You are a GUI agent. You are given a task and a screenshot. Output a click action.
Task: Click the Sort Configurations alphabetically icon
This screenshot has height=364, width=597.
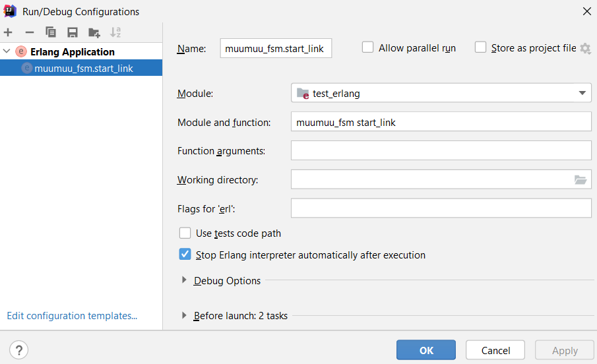tap(115, 32)
